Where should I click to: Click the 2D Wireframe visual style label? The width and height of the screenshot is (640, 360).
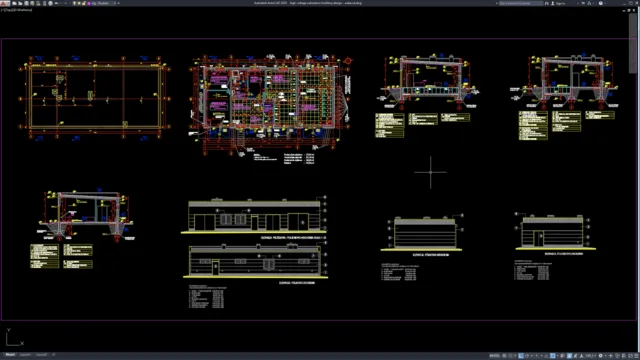click(x=22, y=10)
